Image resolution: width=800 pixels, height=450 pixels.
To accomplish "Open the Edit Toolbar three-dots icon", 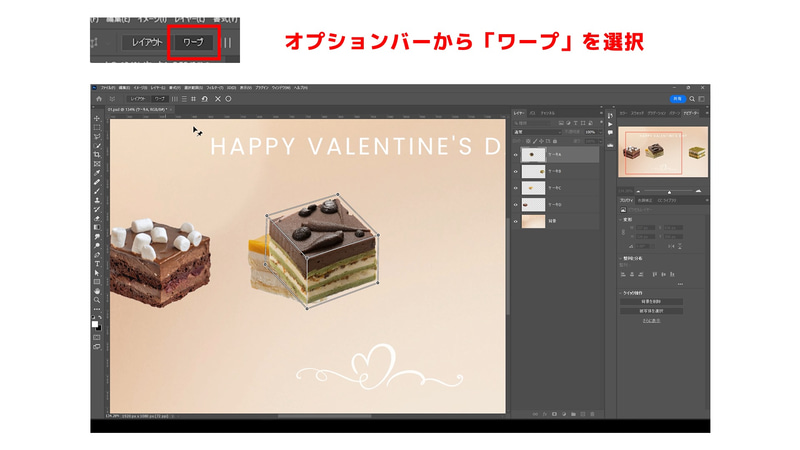I will pos(97,309).
